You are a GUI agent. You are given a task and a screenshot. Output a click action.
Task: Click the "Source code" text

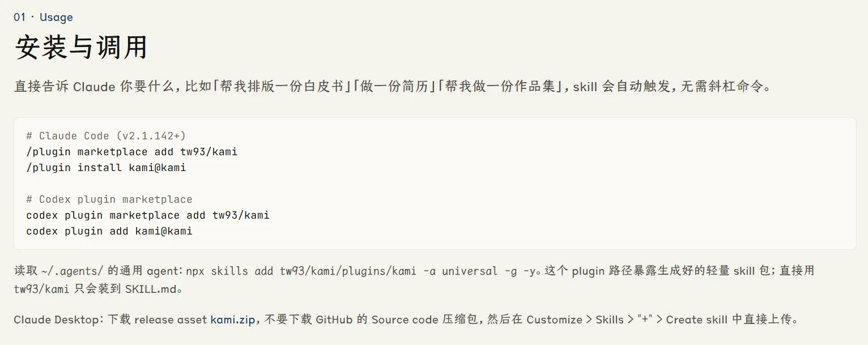pos(405,320)
